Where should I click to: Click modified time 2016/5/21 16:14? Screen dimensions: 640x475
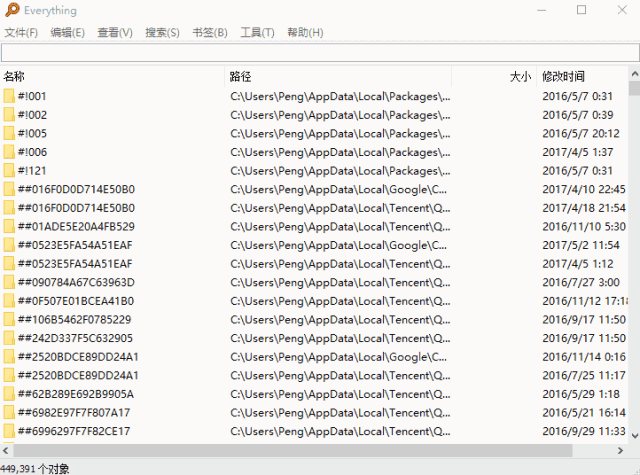click(584, 413)
